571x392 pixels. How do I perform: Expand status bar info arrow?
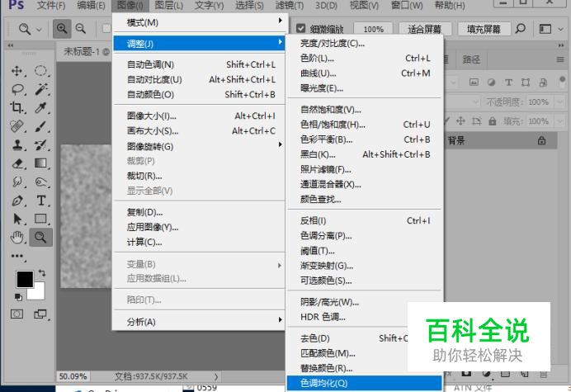point(216,376)
